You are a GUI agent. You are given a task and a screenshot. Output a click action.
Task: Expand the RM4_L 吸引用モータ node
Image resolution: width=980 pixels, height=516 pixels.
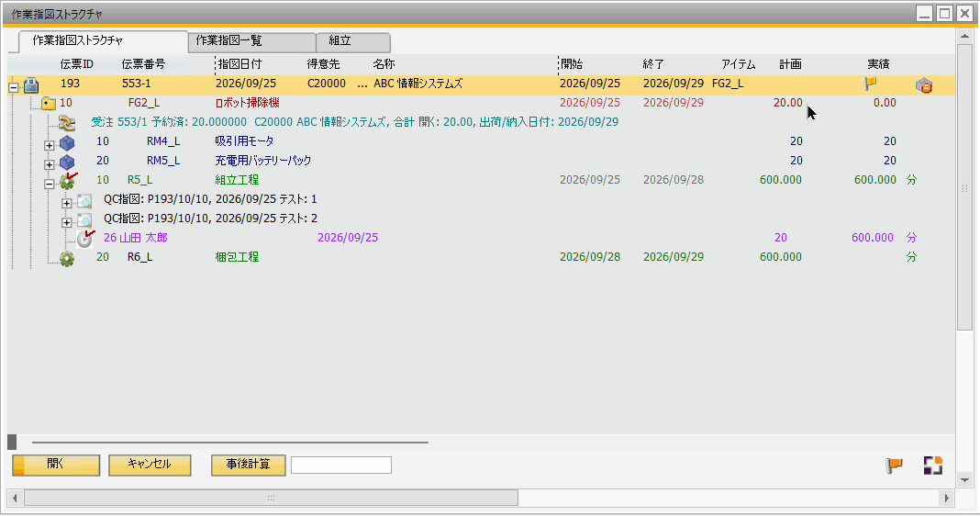pyautogui.click(x=50, y=146)
